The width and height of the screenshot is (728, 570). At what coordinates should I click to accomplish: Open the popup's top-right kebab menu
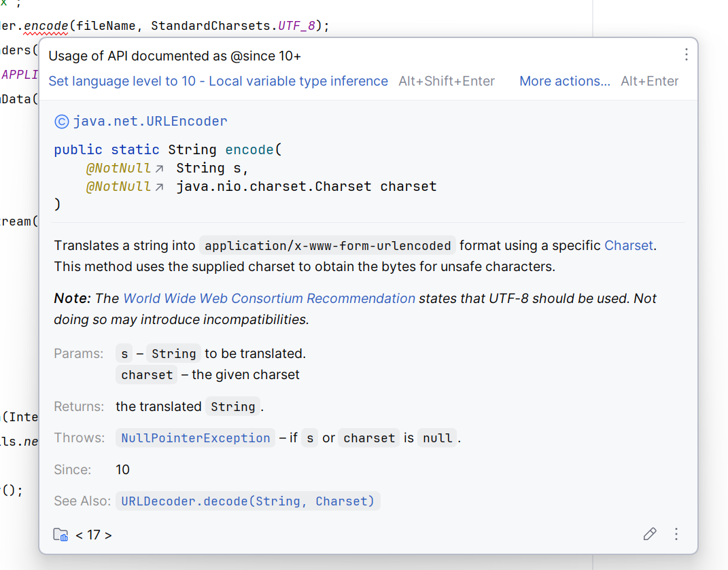(x=686, y=55)
